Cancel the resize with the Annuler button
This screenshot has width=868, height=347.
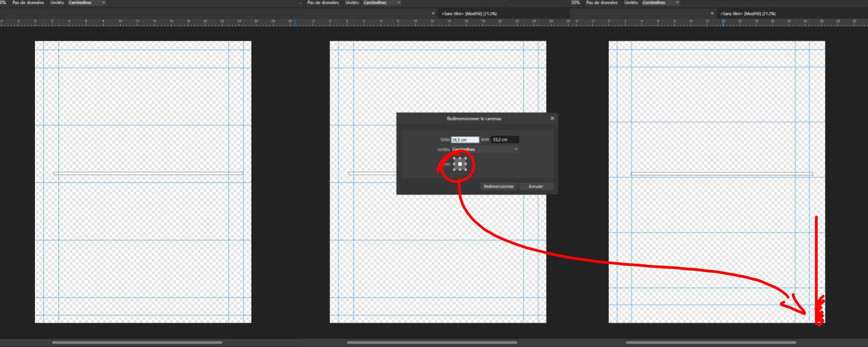coord(536,186)
